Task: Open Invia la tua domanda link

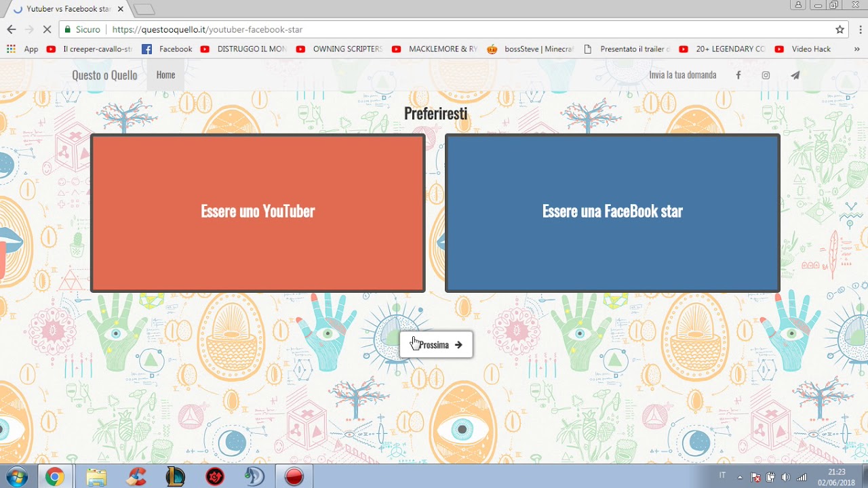Action: [682, 75]
